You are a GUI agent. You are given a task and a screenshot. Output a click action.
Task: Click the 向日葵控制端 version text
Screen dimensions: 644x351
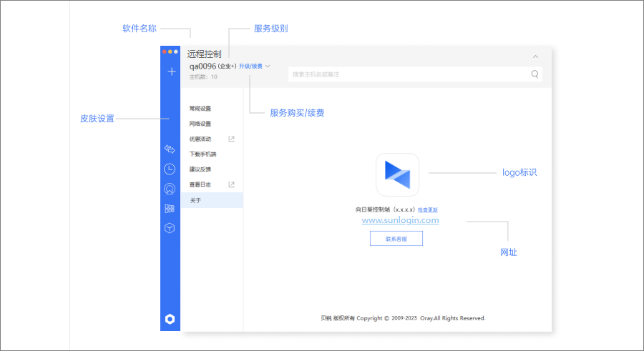pos(385,209)
